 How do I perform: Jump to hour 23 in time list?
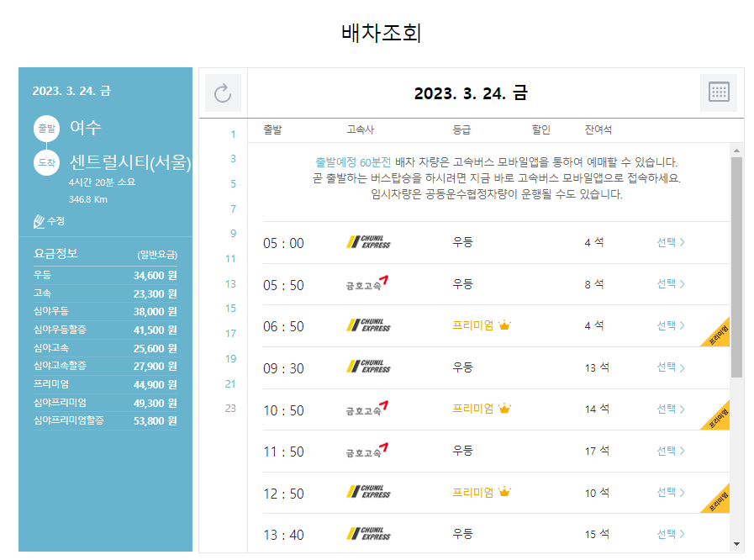pos(231,409)
